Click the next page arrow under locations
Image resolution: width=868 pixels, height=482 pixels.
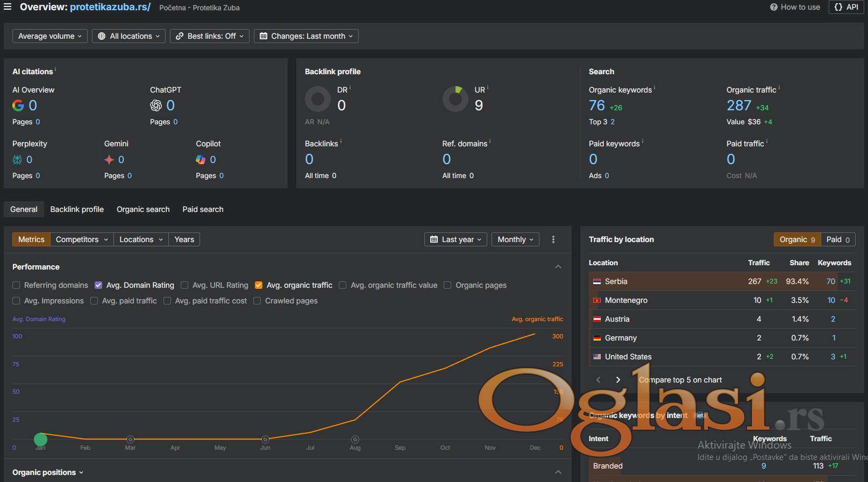point(618,380)
